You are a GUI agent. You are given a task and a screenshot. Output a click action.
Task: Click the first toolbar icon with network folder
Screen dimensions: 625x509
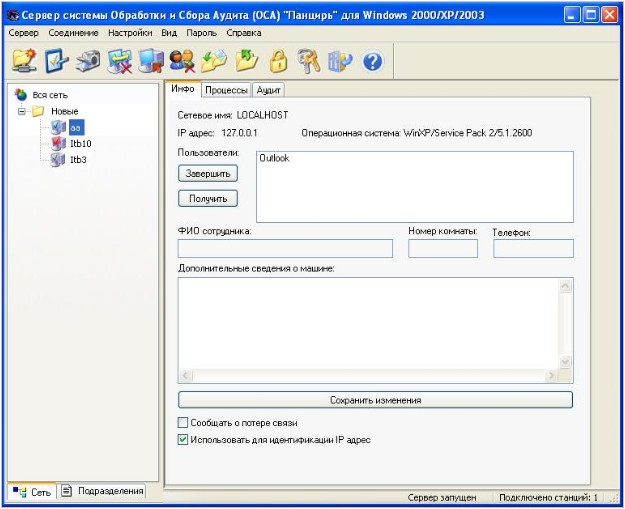(x=24, y=62)
